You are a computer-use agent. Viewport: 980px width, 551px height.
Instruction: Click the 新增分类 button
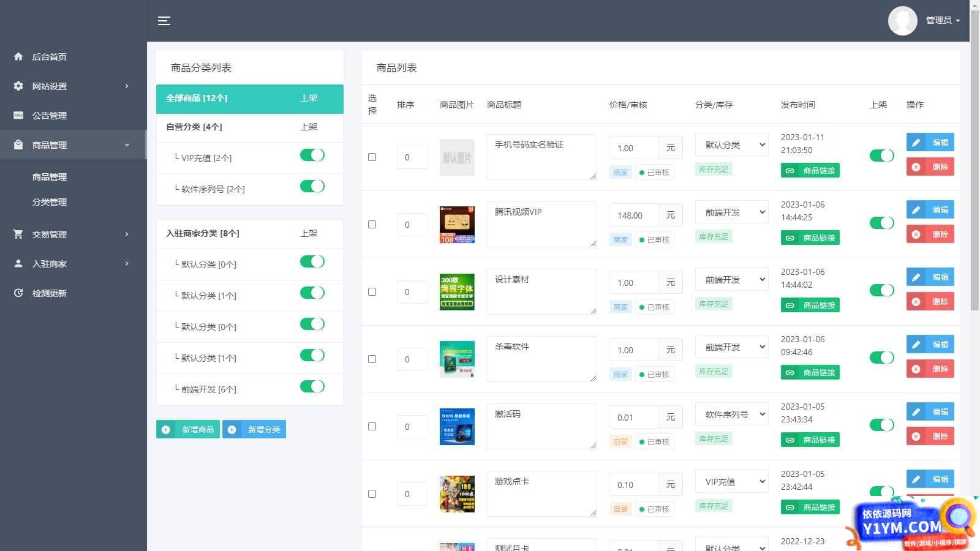254,429
